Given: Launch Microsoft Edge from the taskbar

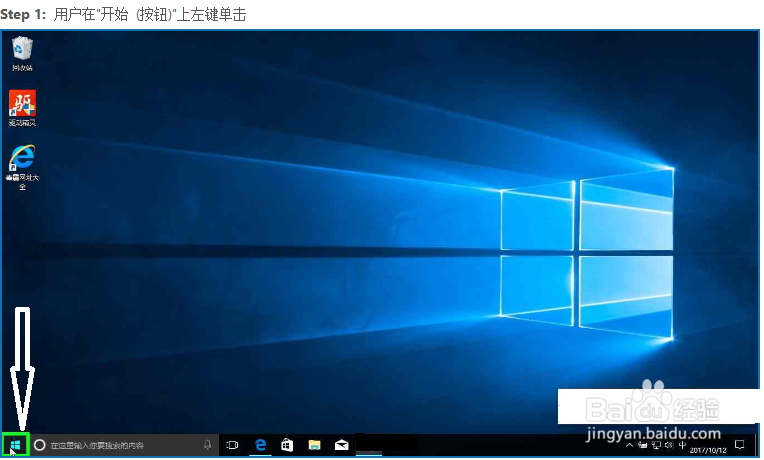Looking at the screenshot, I should [x=261, y=444].
